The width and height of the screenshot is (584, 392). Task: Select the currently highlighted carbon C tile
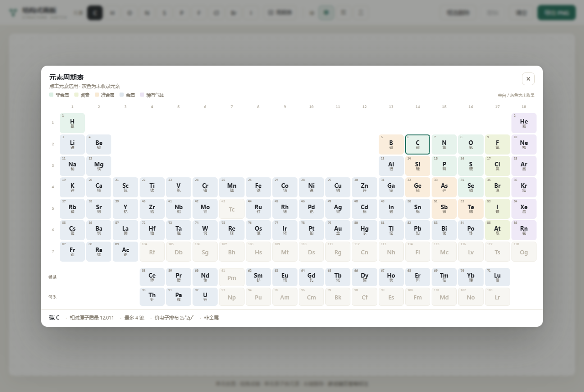(417, 144)
